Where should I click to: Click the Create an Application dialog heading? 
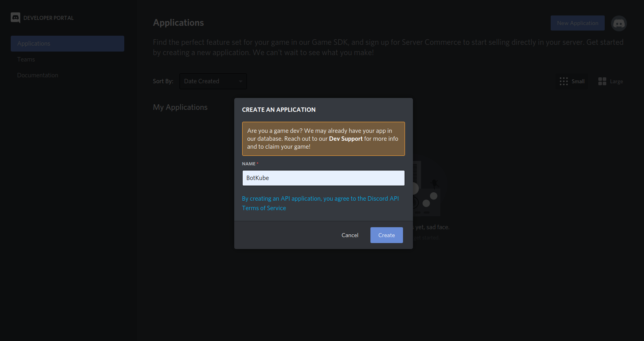[x=279, y=110]
